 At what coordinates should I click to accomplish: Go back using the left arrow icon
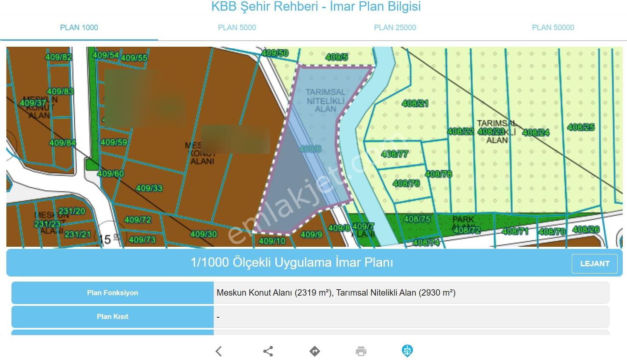point(219,351)
